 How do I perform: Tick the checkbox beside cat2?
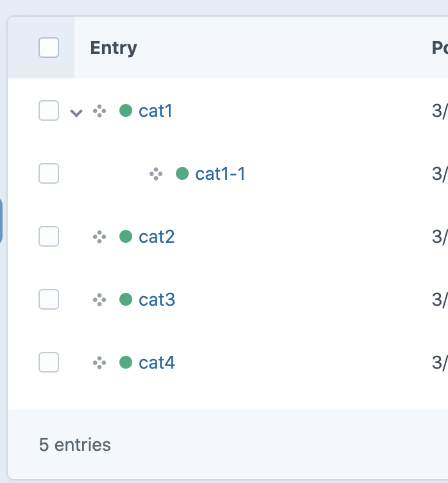49,236
